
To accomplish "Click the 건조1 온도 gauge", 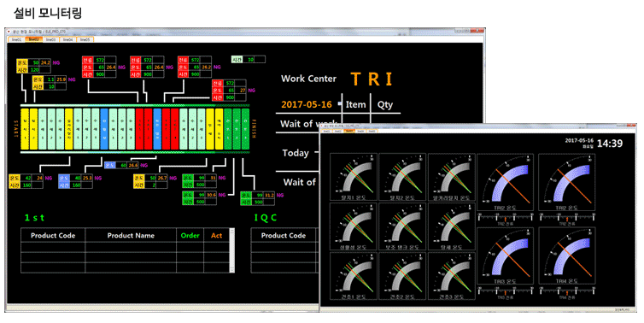I will click(354, 276).
